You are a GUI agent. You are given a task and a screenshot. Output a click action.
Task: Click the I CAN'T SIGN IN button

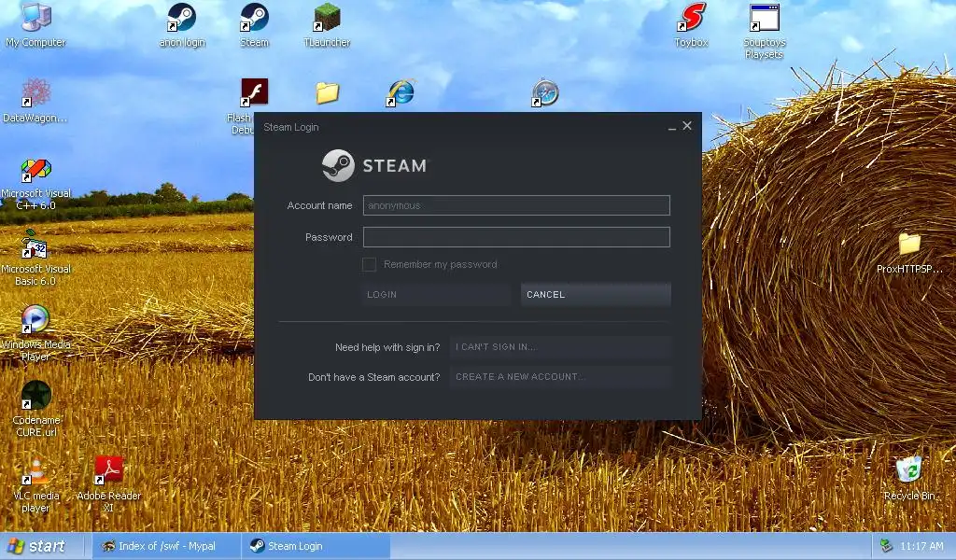[561, 346]
